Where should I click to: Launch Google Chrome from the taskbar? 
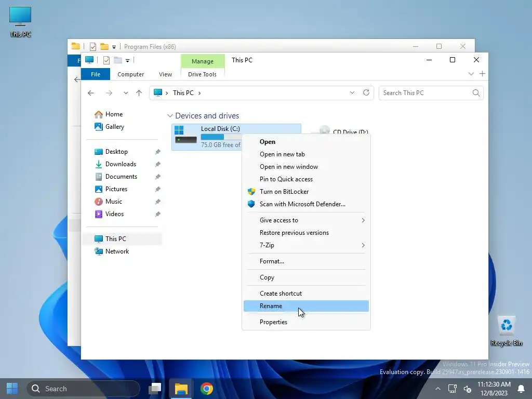[x=207, y=389]
